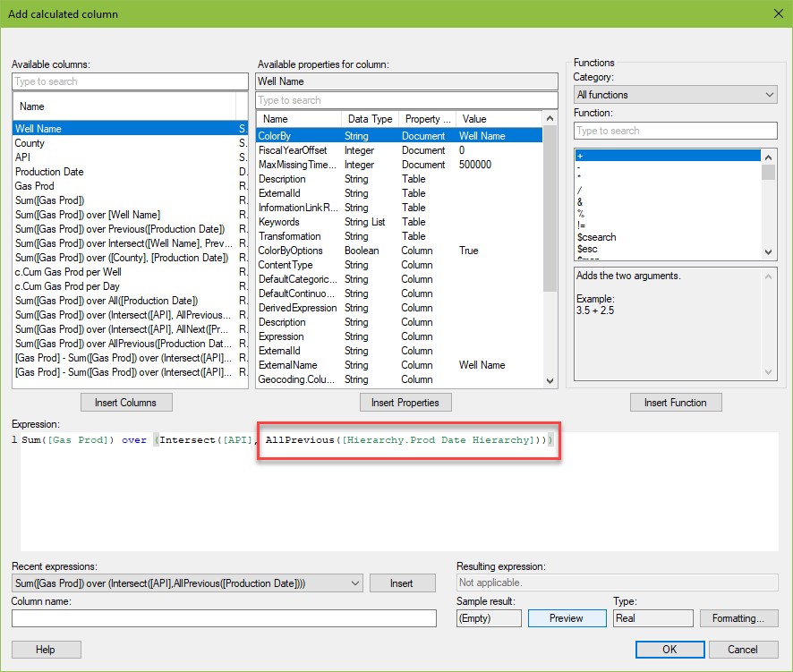Click the Resulting expression field
Screen dimensions: 793x672
617,583
